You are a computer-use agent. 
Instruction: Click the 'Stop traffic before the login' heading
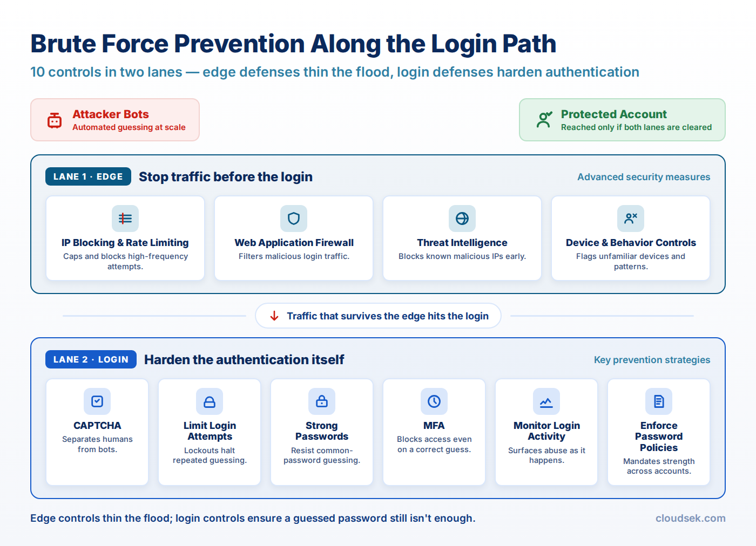(x=226, y=177)
